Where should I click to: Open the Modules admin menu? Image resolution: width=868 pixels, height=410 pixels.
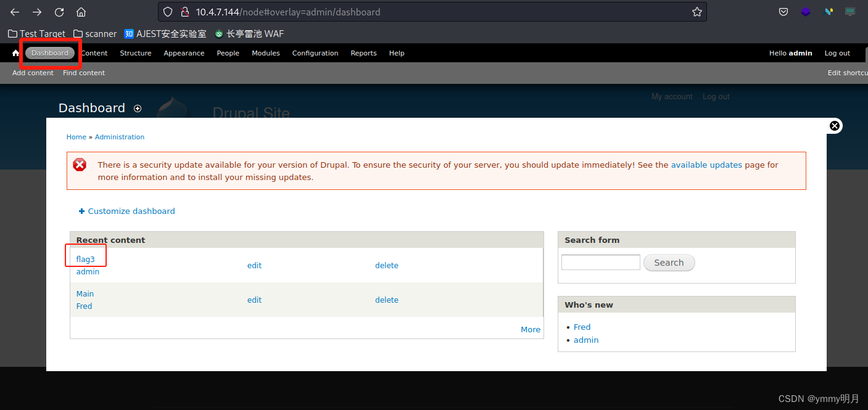(266, 53)
